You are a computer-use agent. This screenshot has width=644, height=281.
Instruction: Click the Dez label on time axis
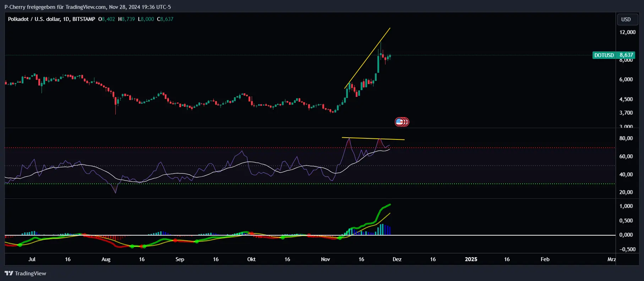point(397,259)
